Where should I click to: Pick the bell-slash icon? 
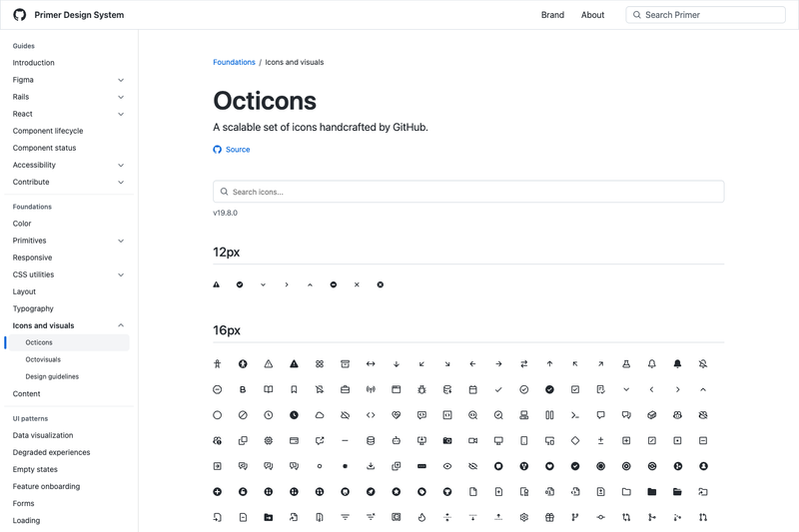pyautogui.click(x=703, y=364)
